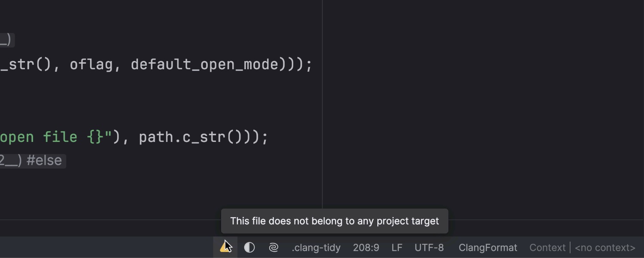Click the half-filled circle status bar icon
644x258 pixels.
(249, 248)
